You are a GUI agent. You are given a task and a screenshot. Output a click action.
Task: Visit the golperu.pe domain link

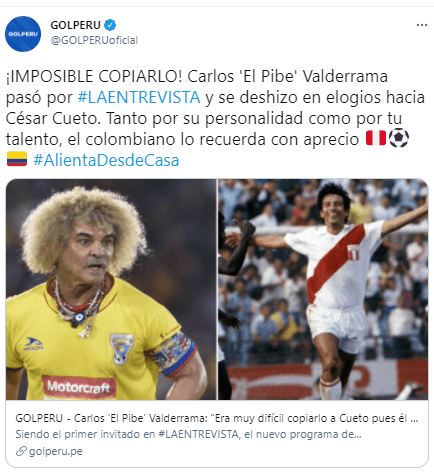tap(56, 451)
